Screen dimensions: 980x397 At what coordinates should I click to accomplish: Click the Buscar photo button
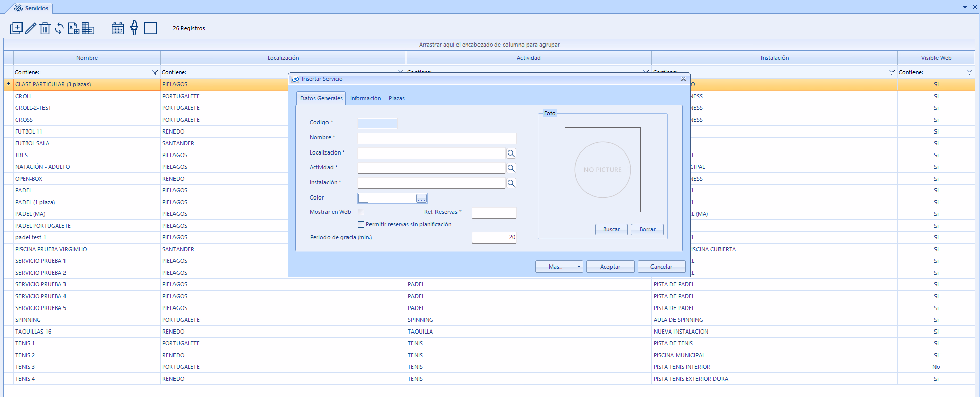click(x=611, y=229)
